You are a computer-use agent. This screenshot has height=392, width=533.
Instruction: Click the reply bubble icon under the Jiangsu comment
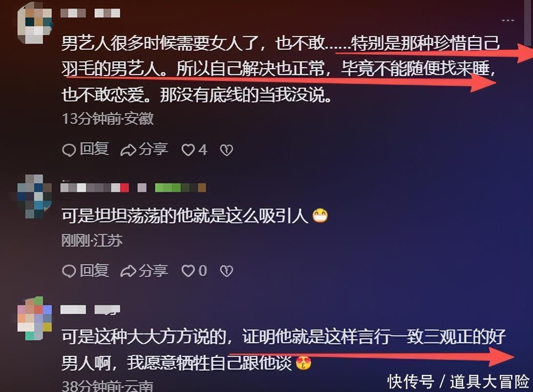coord(69,271)
